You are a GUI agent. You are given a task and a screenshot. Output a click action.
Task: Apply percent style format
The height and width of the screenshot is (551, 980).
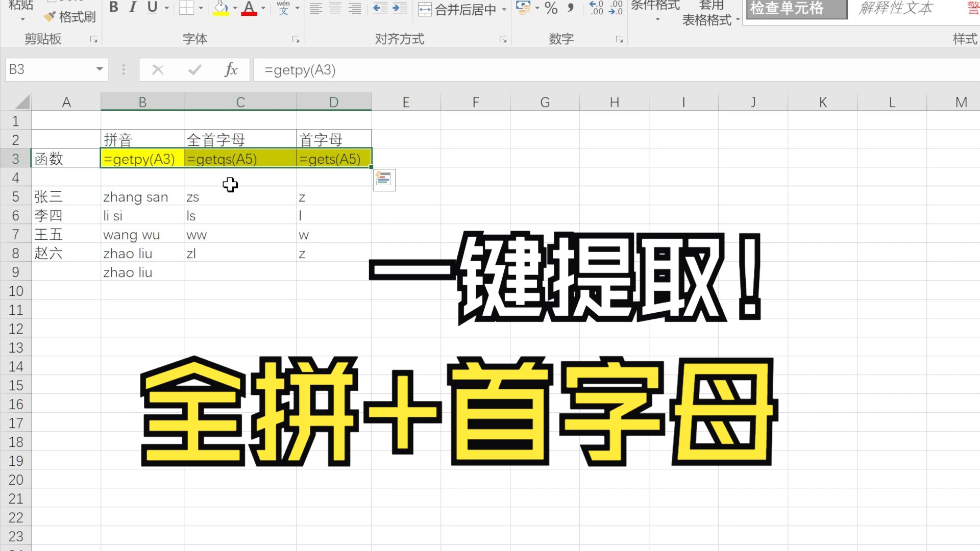click(x=551, y=8)
